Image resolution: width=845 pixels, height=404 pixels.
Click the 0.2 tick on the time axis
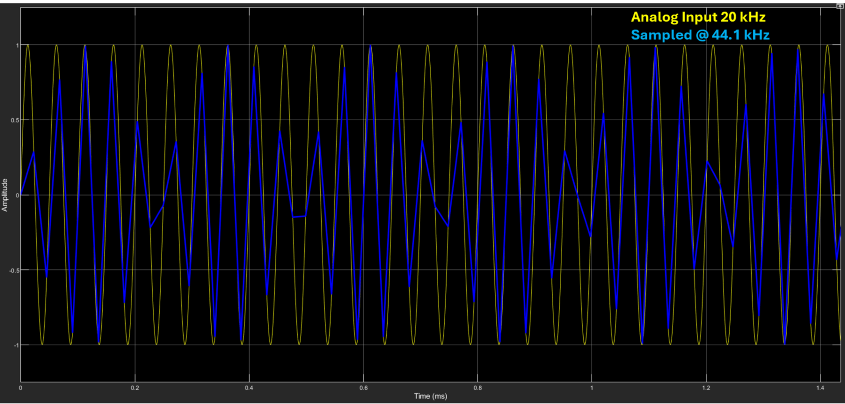tap(135, 387)
